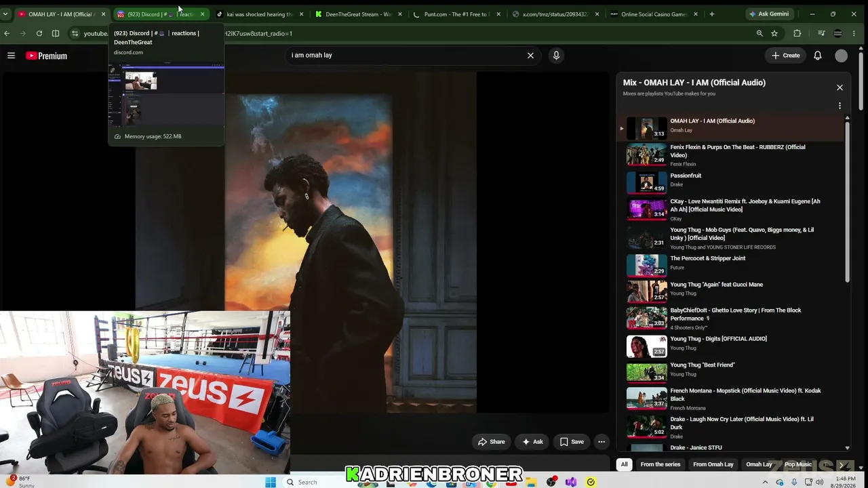The image size is (868, 488).
Task: Switch to the Discord reactions tab
Action: click(x=160, y=14)
